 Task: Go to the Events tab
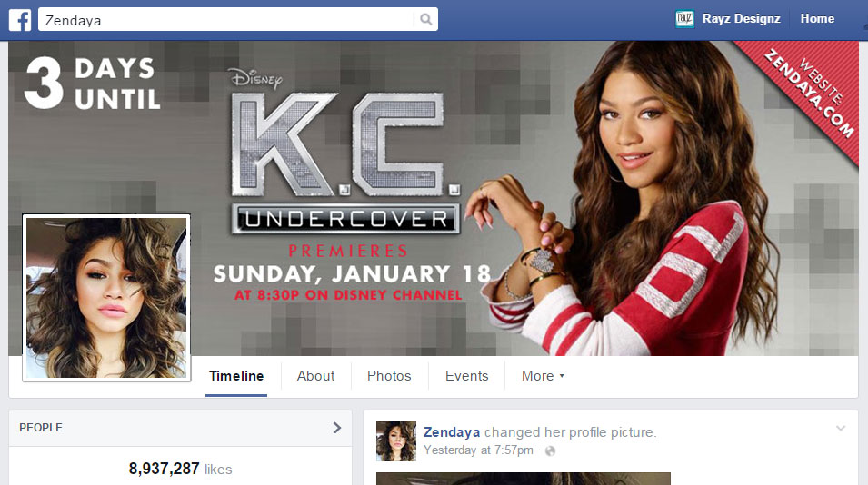(x=466, y=376)
